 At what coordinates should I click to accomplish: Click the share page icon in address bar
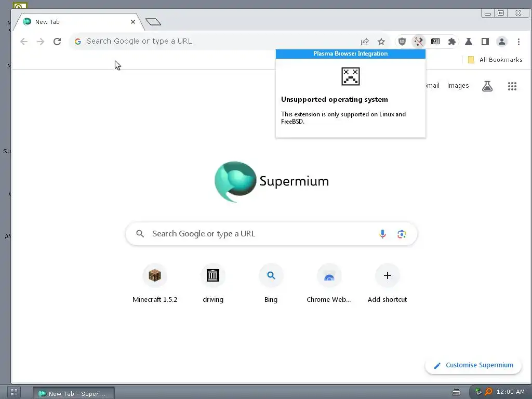click(x=365, y=42)
